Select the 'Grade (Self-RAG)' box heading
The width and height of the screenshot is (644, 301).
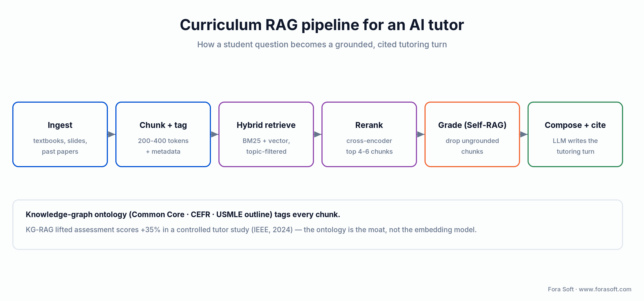coord(472,125)
